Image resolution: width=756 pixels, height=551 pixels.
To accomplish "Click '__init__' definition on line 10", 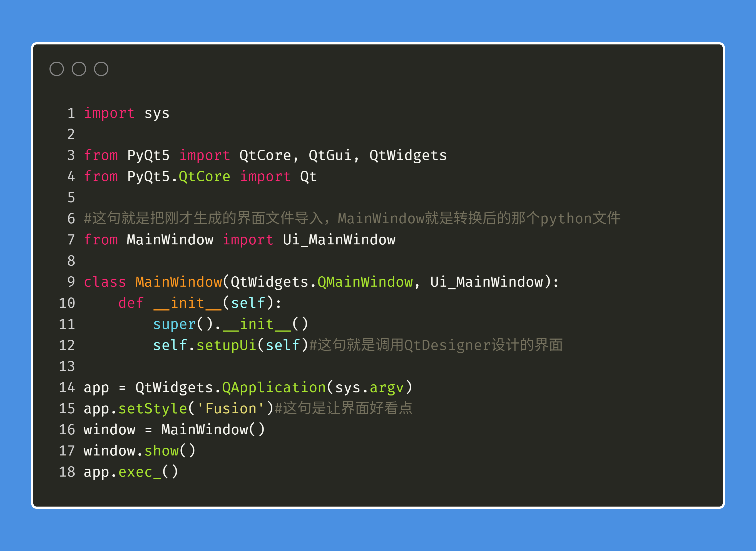I will coord(188,303).
